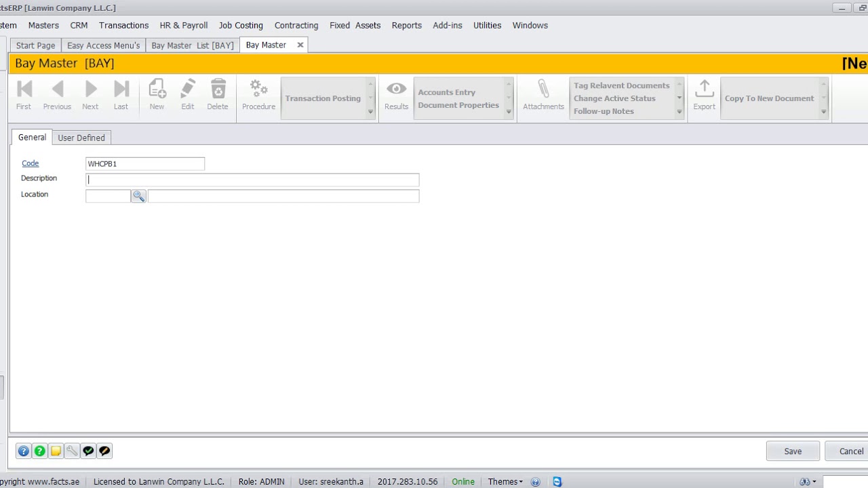Viewport: 868px width, 488px height.
Task: Click the Save button
Action: click(793, 451)
